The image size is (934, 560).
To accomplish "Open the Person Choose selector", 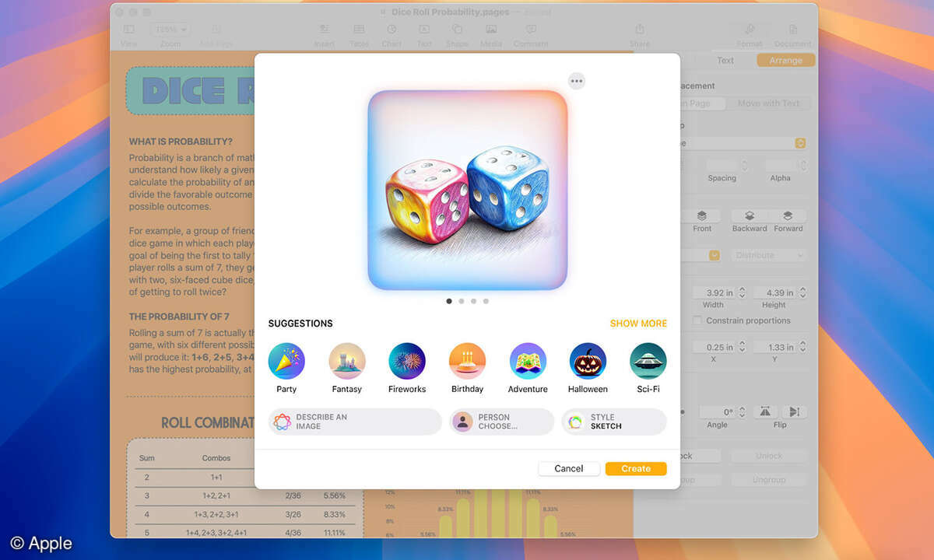I will 501,422.
